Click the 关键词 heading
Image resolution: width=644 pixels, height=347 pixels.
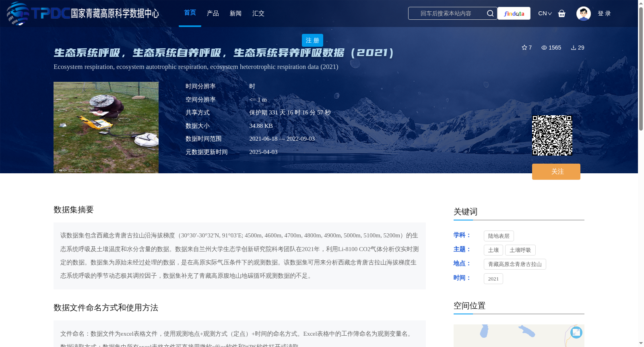(x=465, y=212)
